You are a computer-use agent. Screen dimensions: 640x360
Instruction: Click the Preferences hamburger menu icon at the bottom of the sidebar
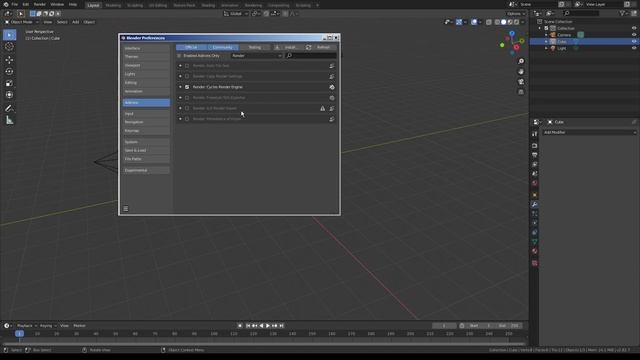126,209
